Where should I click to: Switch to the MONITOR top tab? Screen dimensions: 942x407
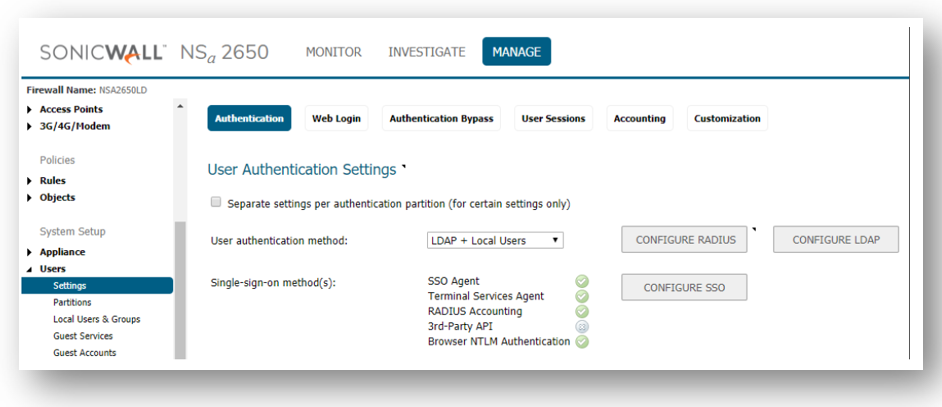(333, 52)
